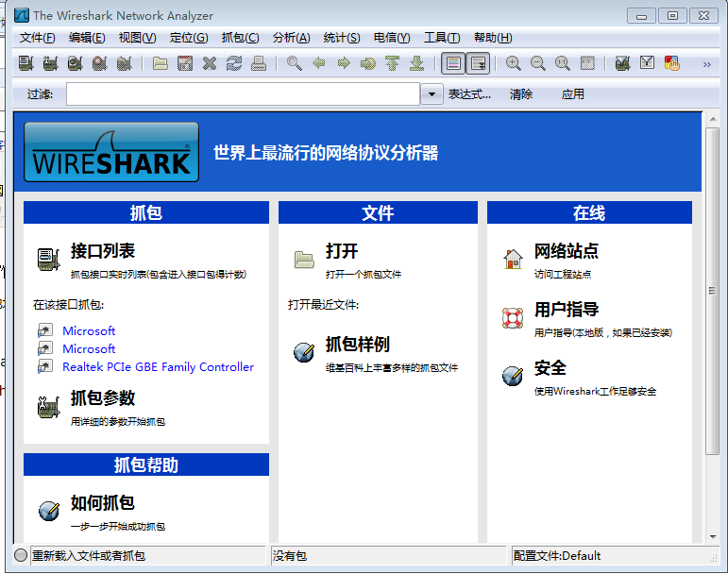Screen dimensions: 728x574
Task: Click the expert info circle in status bar
Action: point(21,555)
